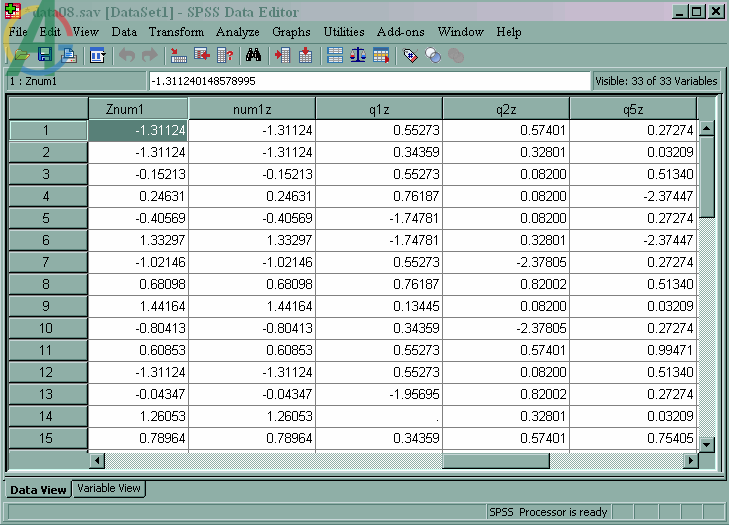Click the Select Cases toolbar icon
Viewport: 729px width, 525px height.
(x=381, y=55)
